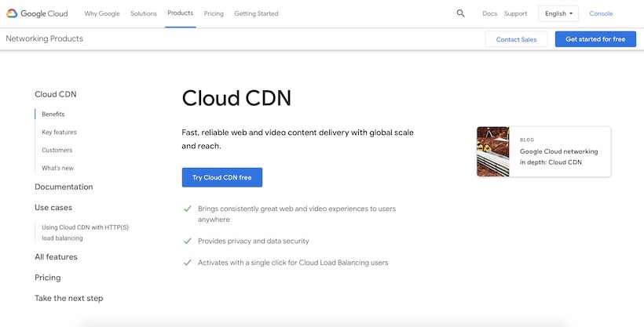Click the Contact Sales button
Image resolution: width=644 pixels, height=327 pixels.
pyautogui.click(x=516, y=39)
